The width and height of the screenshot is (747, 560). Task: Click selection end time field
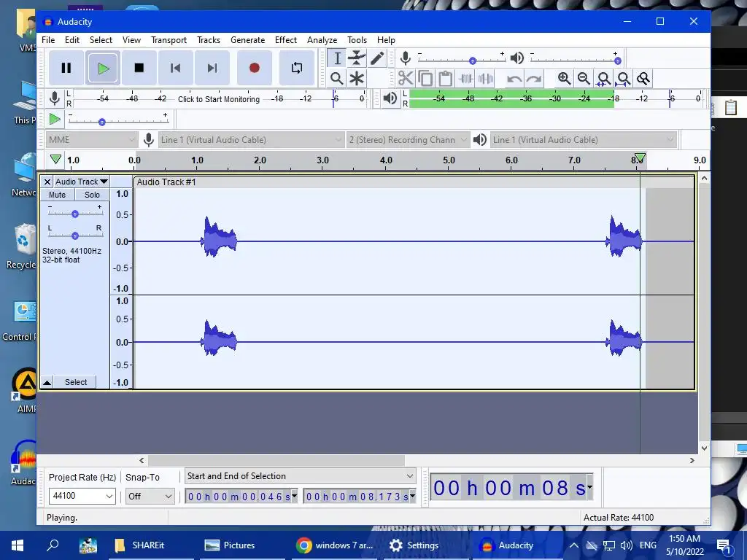[x=360, y=497]
